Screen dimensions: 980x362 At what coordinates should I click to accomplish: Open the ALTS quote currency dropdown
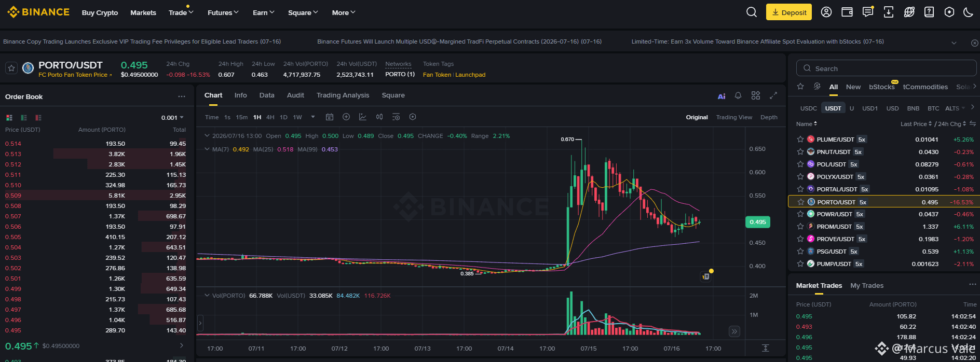(955, 108)
